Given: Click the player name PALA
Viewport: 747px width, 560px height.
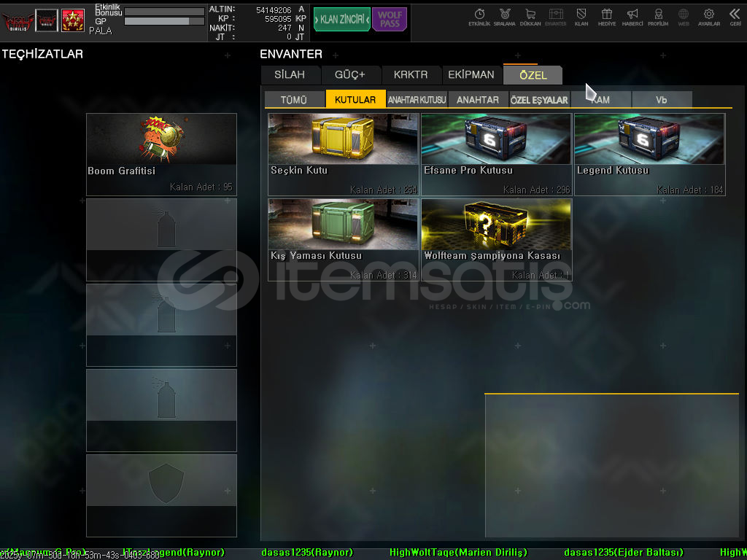Looking at the screenshot, I should point(101,31).
